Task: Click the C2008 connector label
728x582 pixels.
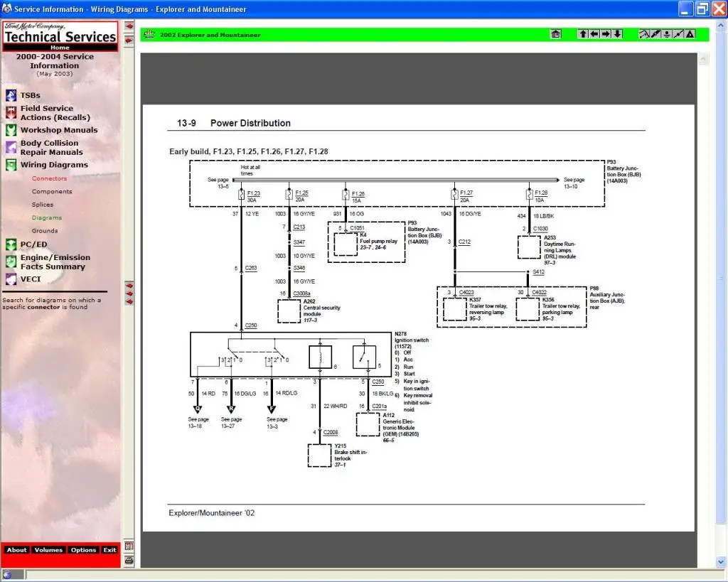Action: pos(331,432)
